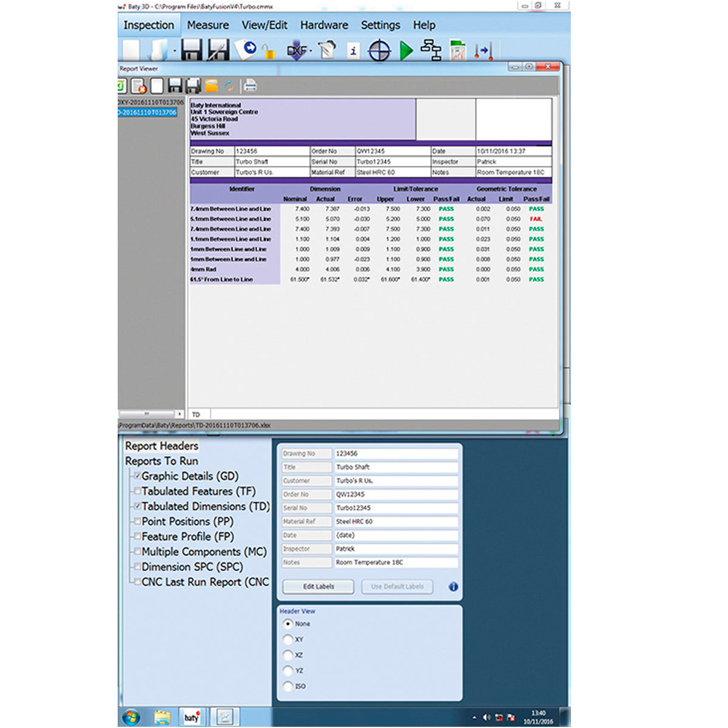Open the Hardware menu
Viewport: 728px width, 728px height.
click(324, 25)
